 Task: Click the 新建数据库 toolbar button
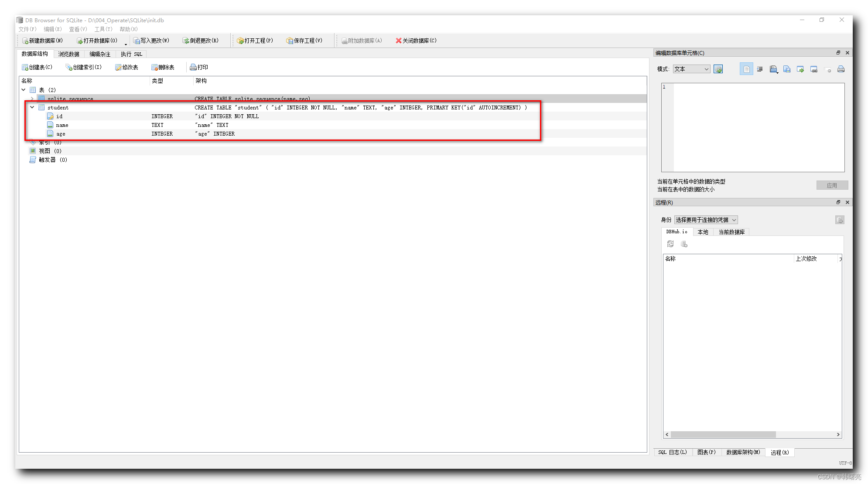tap(42, 41)
